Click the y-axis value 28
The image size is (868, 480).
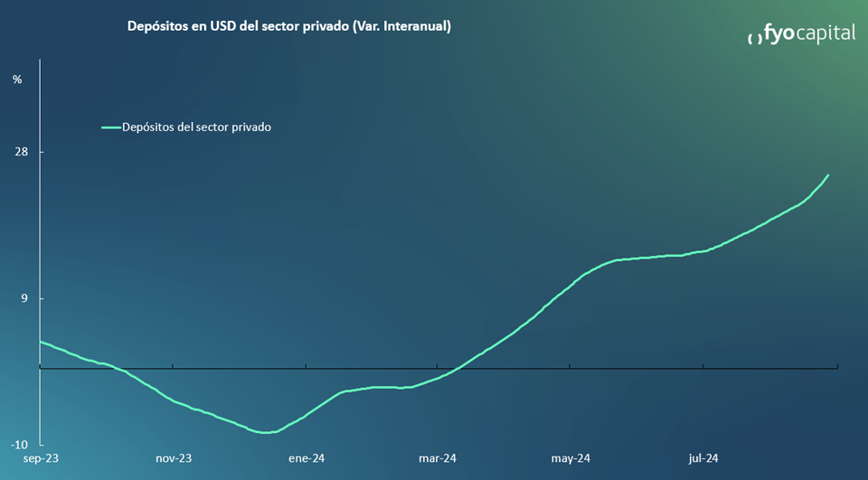point(22,152)
